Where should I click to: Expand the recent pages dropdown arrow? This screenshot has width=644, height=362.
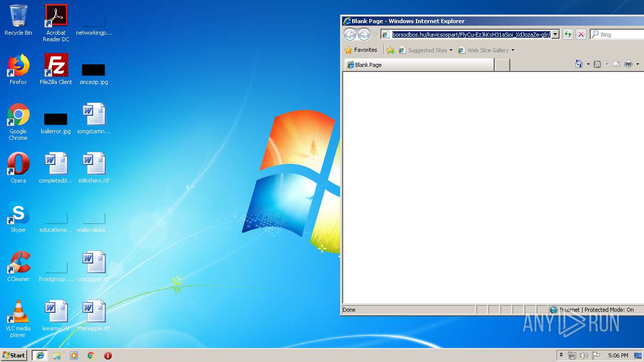[375, 35]
